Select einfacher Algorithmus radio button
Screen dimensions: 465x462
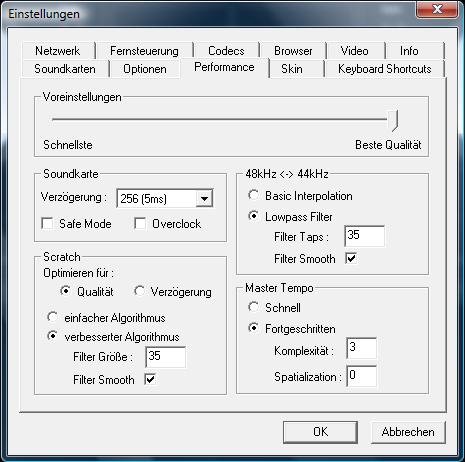(52, 317)
